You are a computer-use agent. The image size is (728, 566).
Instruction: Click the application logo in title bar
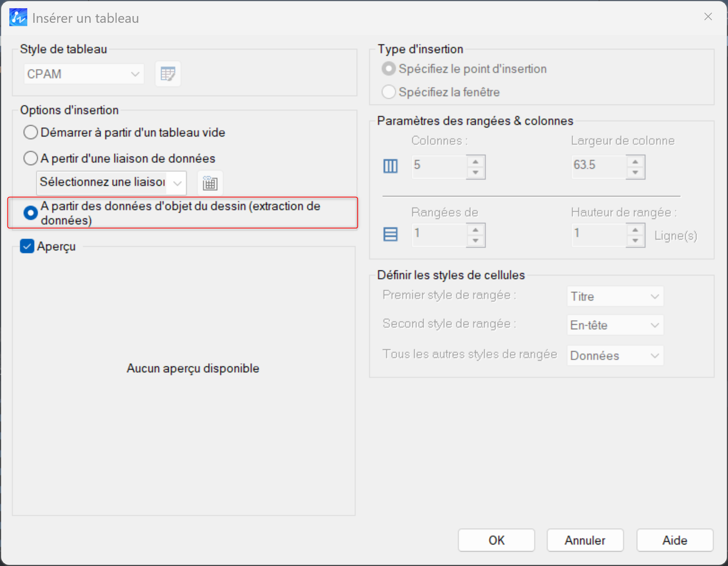coord(18,18)
